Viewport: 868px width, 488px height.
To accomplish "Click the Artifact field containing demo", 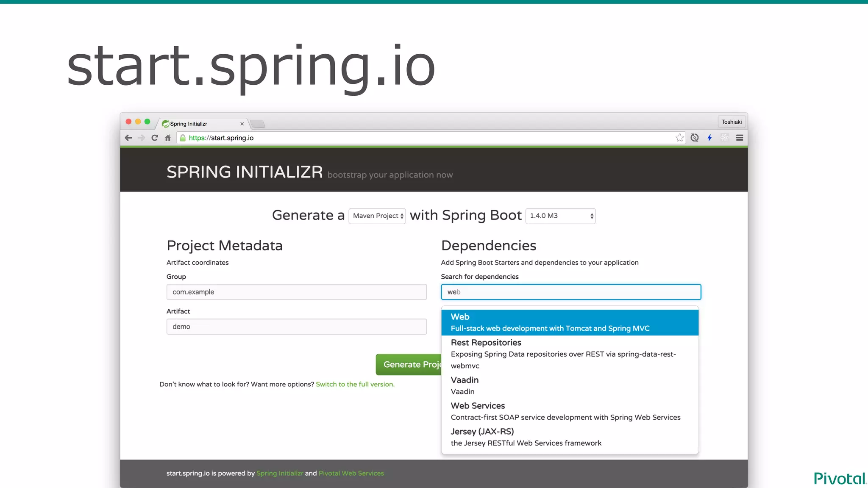I will pos(297,327).
